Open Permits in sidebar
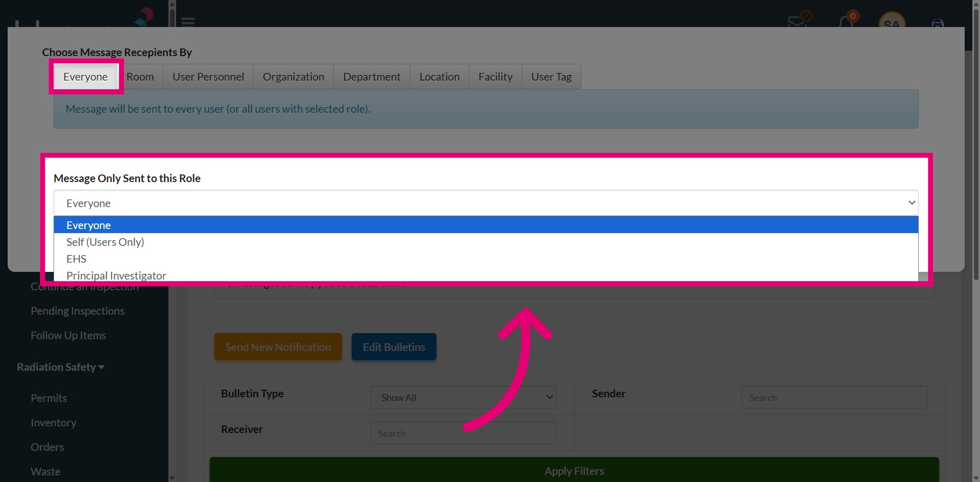 (49, 398)
